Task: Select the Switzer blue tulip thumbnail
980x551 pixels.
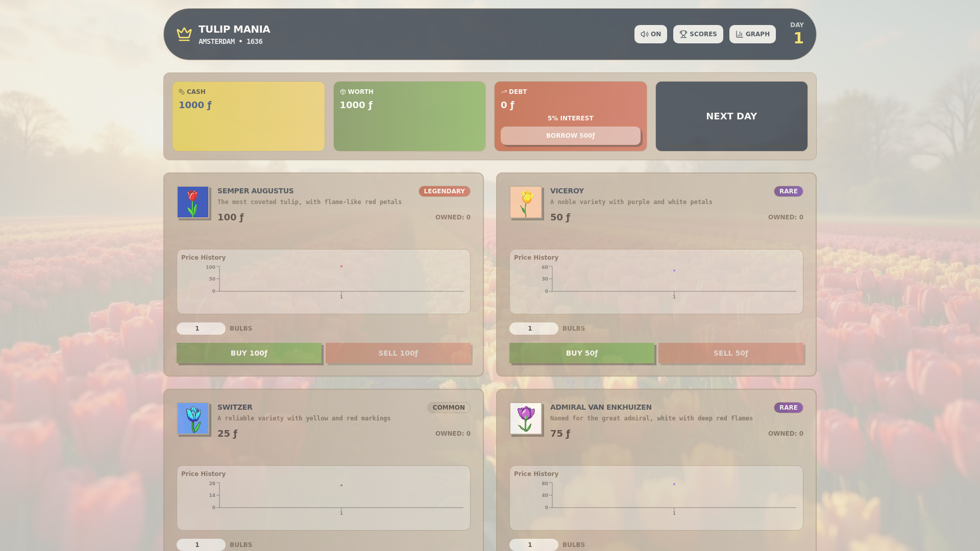Action: pyautogui.click(x=193, y=419)
